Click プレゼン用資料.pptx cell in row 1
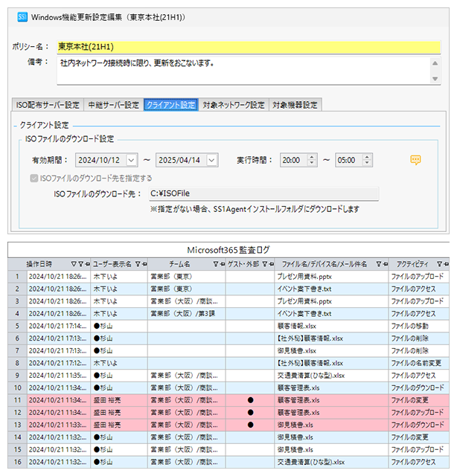 pyautogui.click(x=331, y=277)
